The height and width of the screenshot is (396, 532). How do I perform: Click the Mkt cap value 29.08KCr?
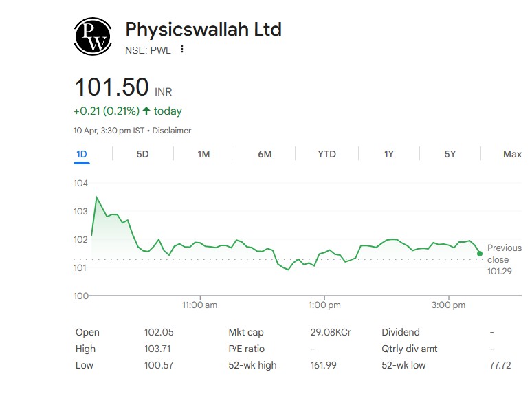331,332
